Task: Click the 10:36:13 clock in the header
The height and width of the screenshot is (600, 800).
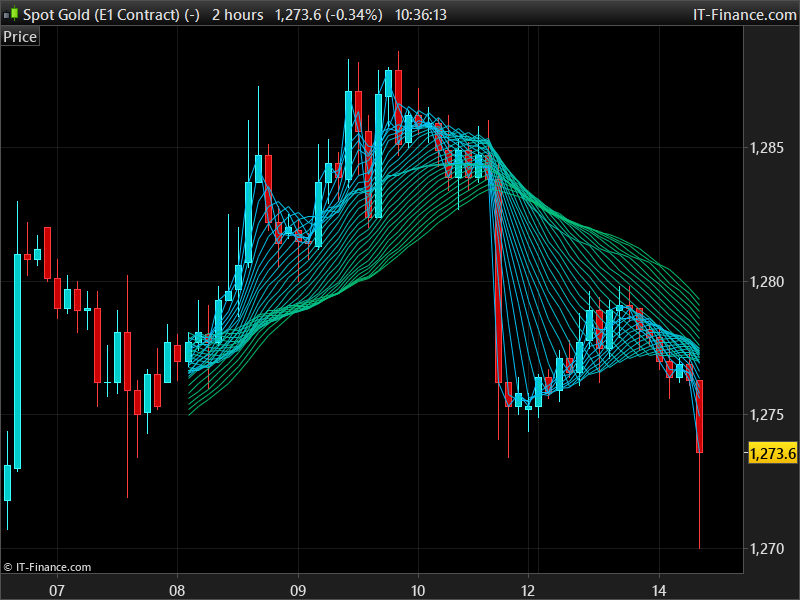Action: pos(420,15)
